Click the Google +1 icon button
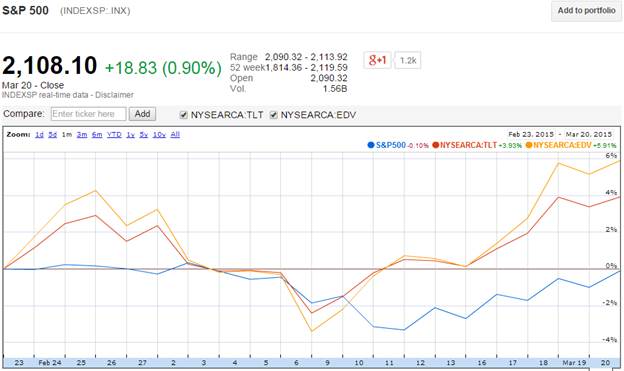 coord(377,61)
